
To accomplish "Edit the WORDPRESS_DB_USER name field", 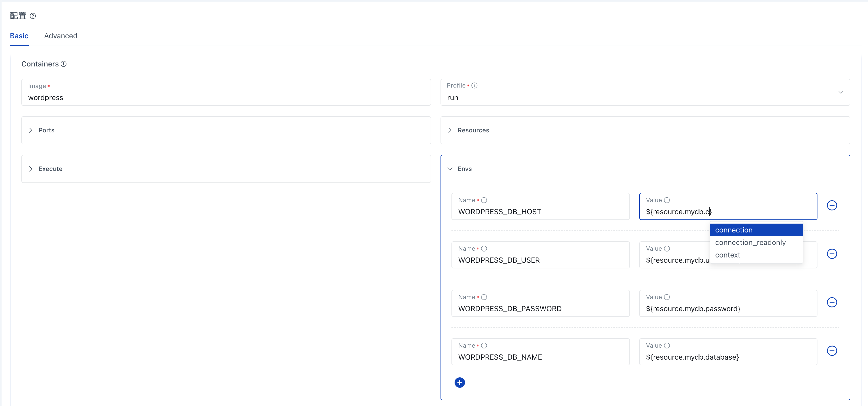I will 541,255.
